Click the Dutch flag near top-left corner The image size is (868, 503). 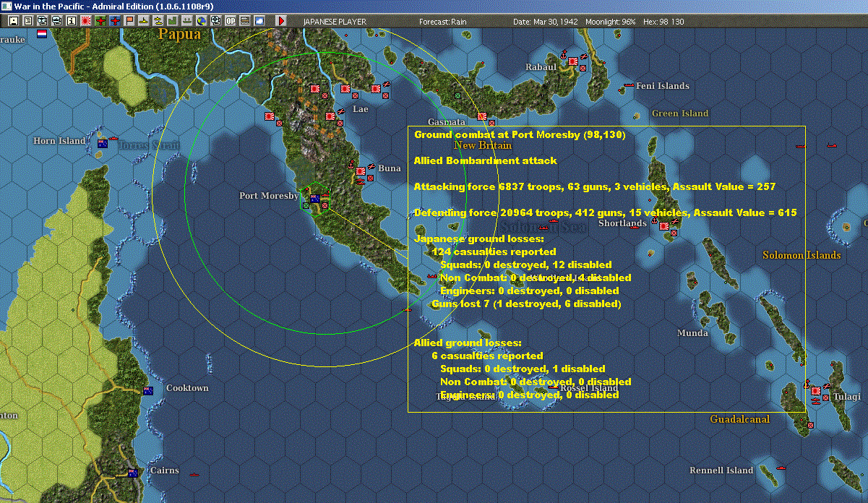click(x=42, y=33)
